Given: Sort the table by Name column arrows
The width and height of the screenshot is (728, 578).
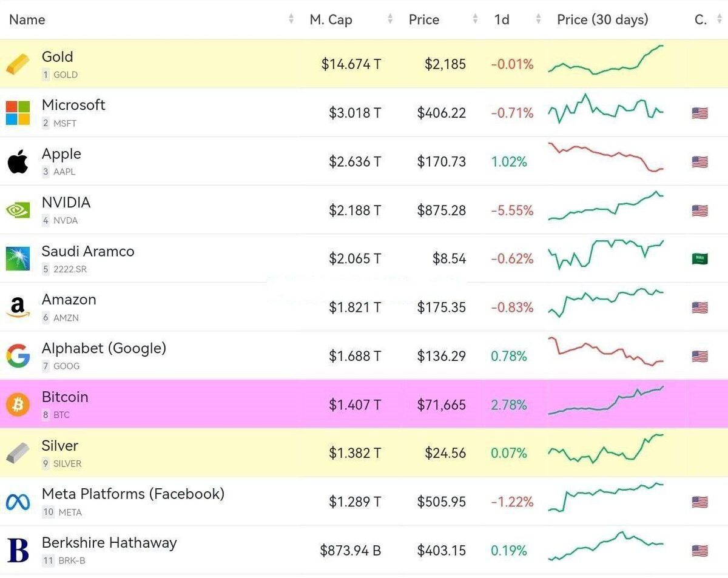Looking at the screenshot, I should 291,20.
